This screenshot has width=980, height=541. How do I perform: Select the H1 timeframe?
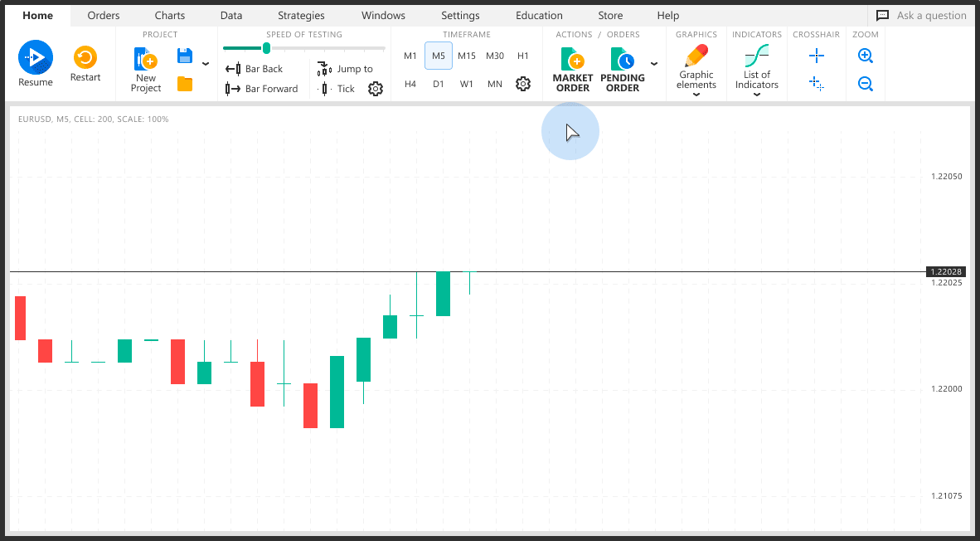[x=523, y=56]
